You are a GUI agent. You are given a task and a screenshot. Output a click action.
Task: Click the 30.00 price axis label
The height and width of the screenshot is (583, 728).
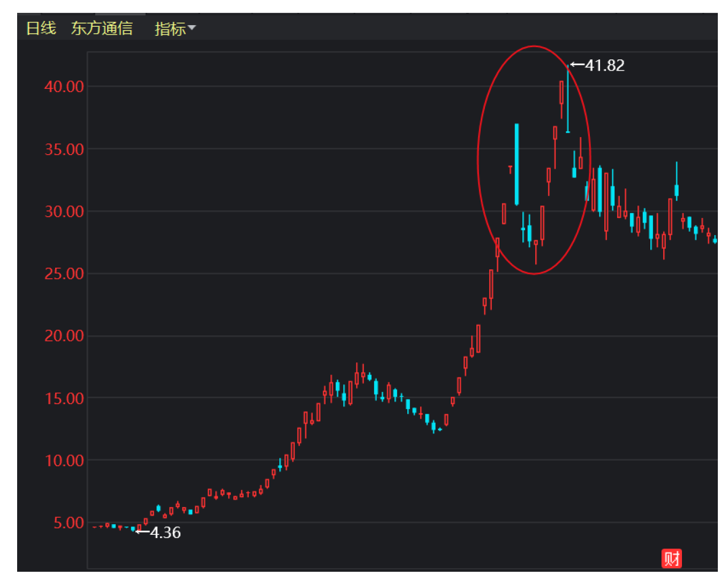64,211
